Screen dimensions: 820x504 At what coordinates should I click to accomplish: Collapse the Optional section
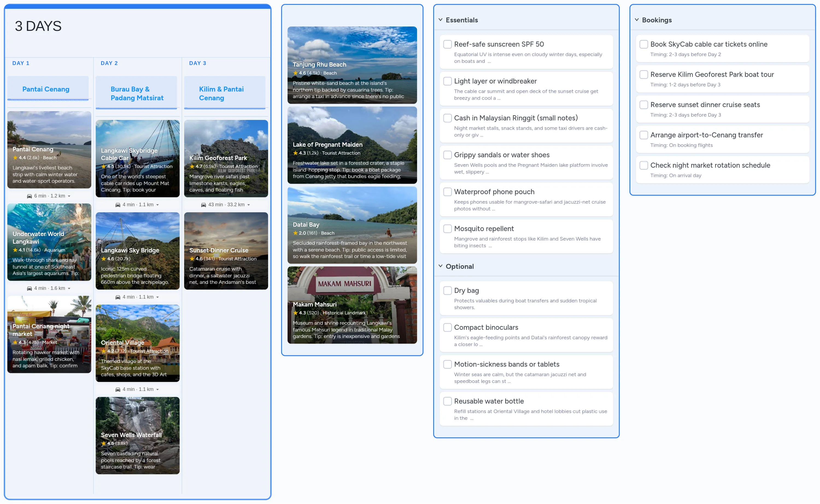440,266
